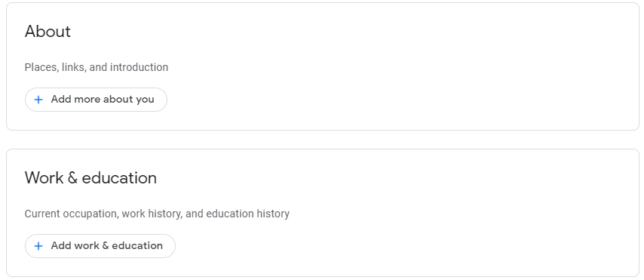Open the 'Add more about you' button
This screenshot has width=644, height=280.
point(96,100)
